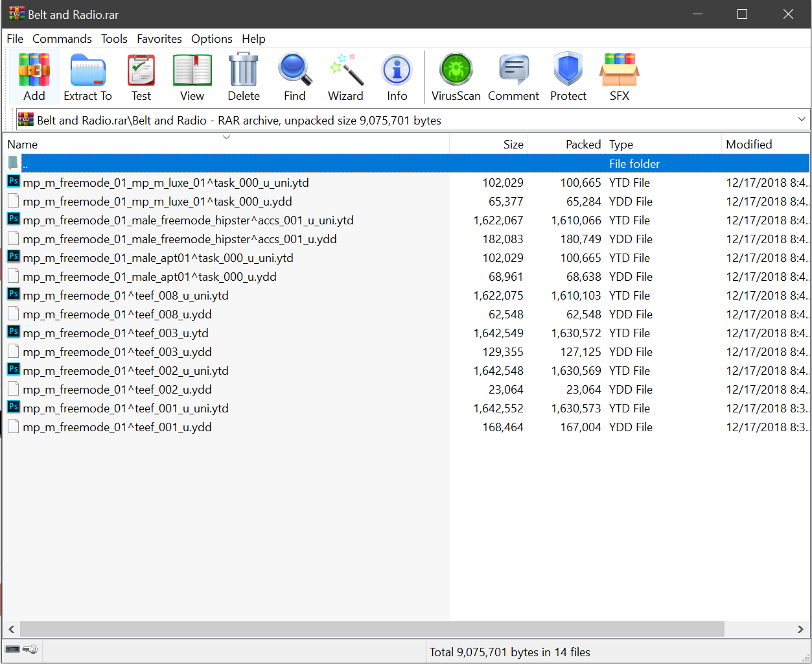
Task: Open the Commands menu
Action: coord(62,39)
